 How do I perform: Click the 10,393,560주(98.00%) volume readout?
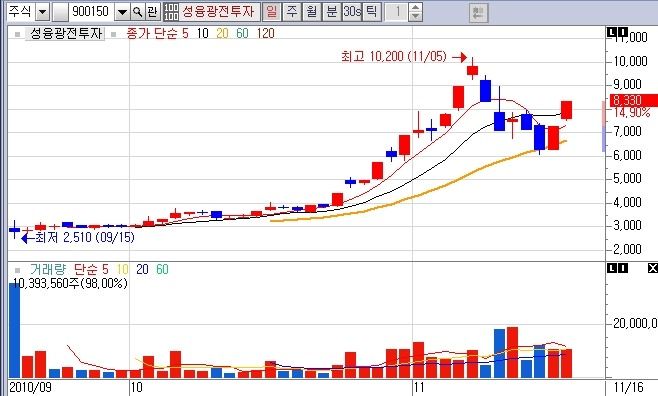(x=70, y=283)
